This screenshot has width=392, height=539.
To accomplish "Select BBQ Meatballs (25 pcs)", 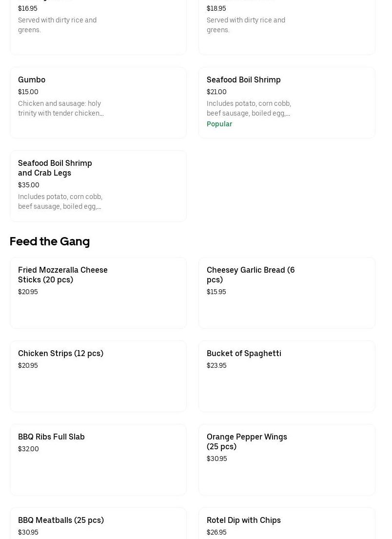I will coord(61,520).
